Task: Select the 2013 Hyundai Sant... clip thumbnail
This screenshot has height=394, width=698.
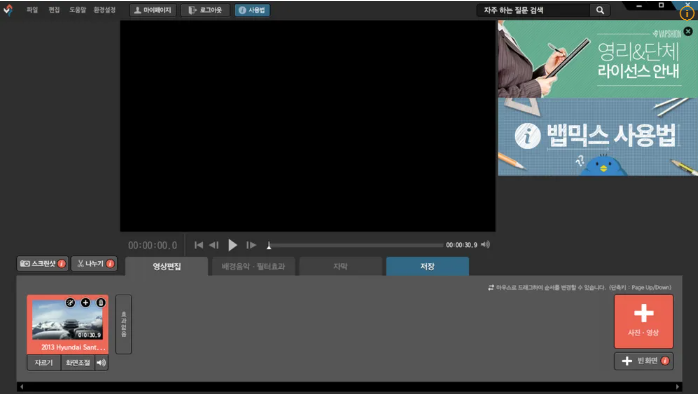Action: tap(67, 319)
